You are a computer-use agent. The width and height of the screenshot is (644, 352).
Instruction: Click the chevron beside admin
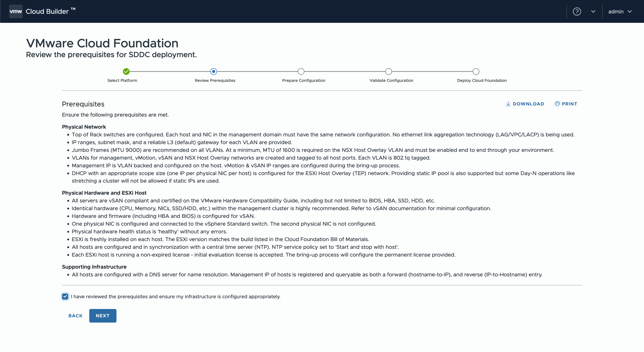tap(630, 12)
